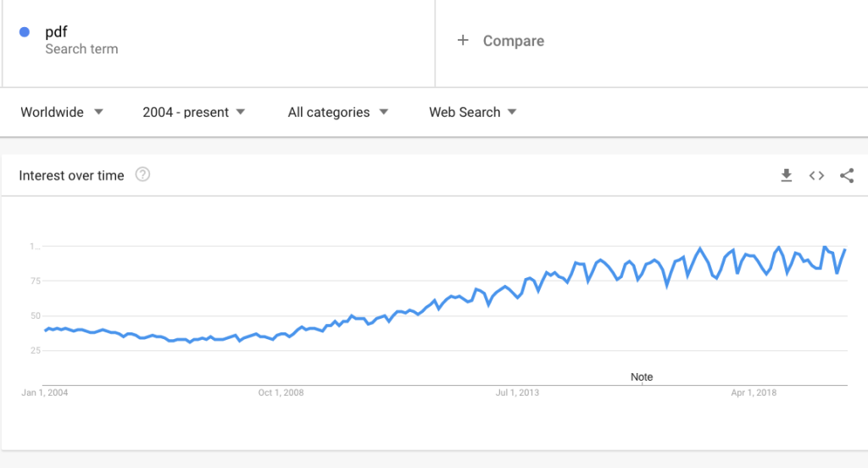The width and height of the screenshot is (868, 468).
Task: Click the Oct 1, 2008 axis label
Action: point(281,393)
